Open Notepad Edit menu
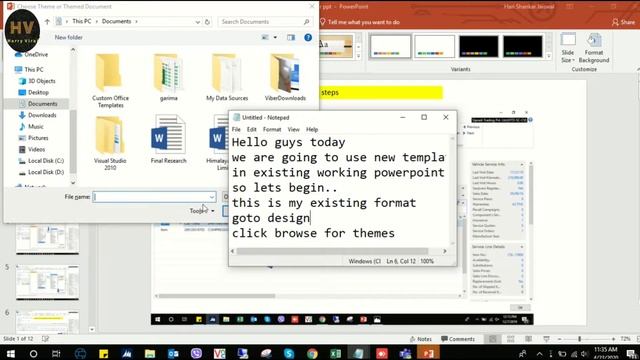 pos(251,129)
